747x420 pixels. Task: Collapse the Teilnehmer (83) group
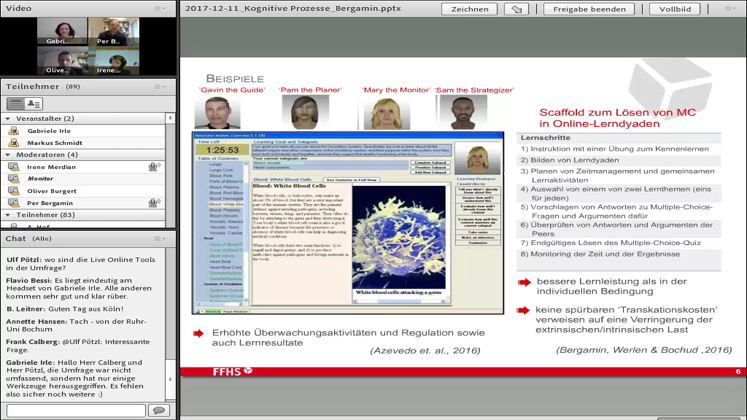click(8, 215)
